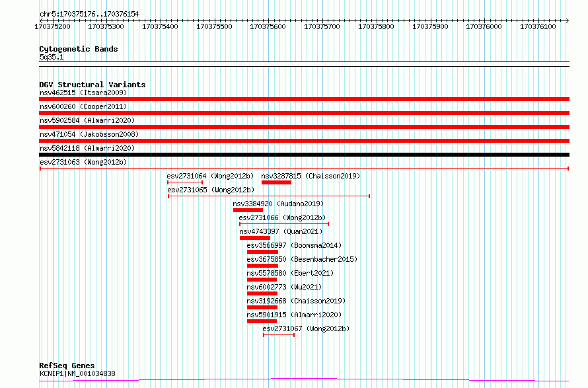588x388 pixels.
Task: Click the red bar under nsv471054
Action: point(304,141)
